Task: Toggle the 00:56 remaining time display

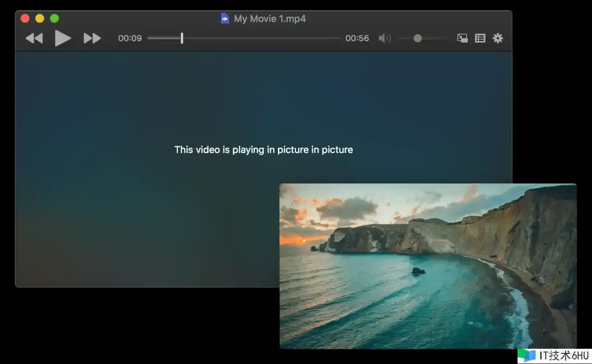Action: [x=357, y=38]
